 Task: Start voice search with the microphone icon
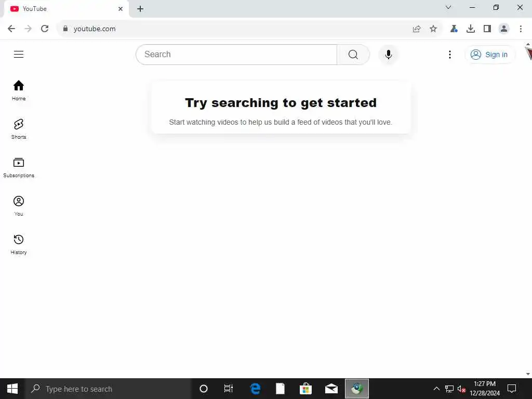coord(389,54)
